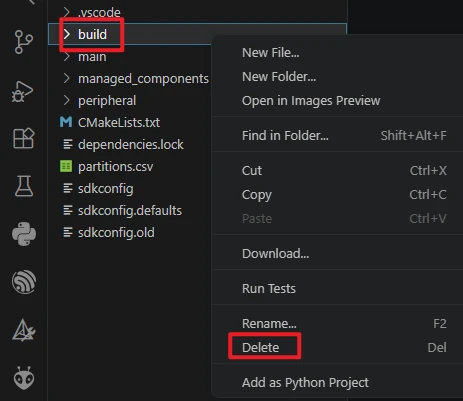This screenshot has height=401, width=463.
Task: Open the CMake tools triangle icon
Action: pyautogui.click(x=24, y=331)
